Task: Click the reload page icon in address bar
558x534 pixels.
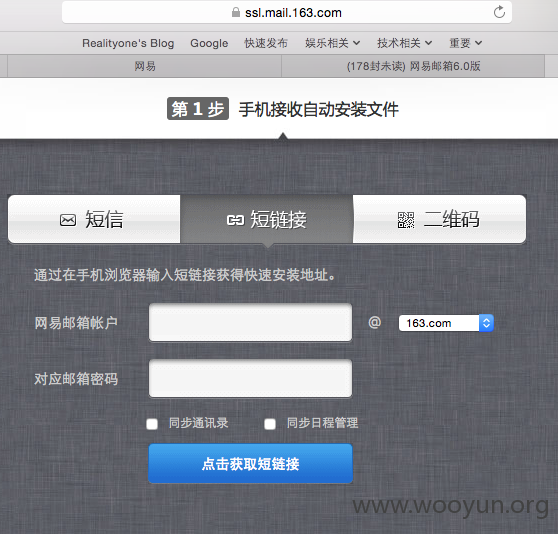Action: (x=499, y=12)
